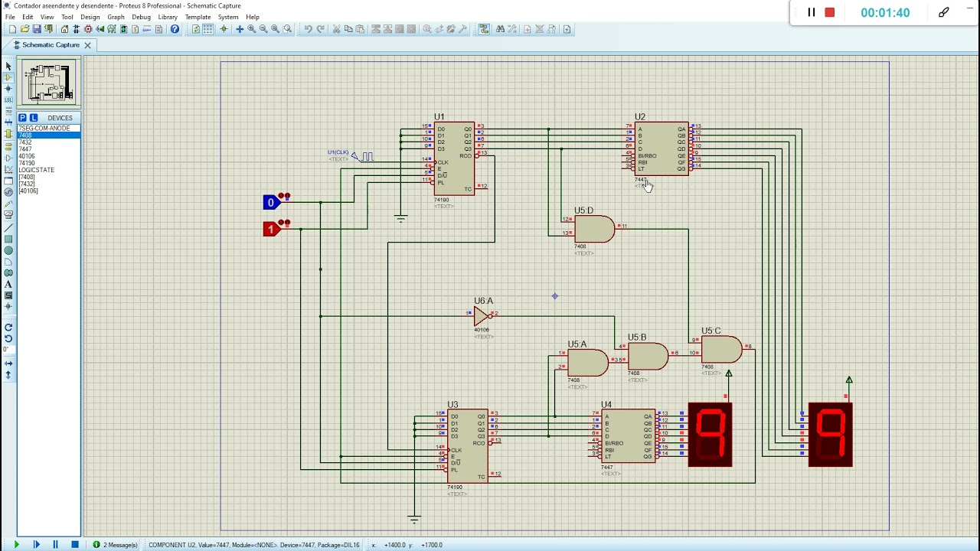
Task: Click the Library 'L' button
Action: [x=33, y=118]
